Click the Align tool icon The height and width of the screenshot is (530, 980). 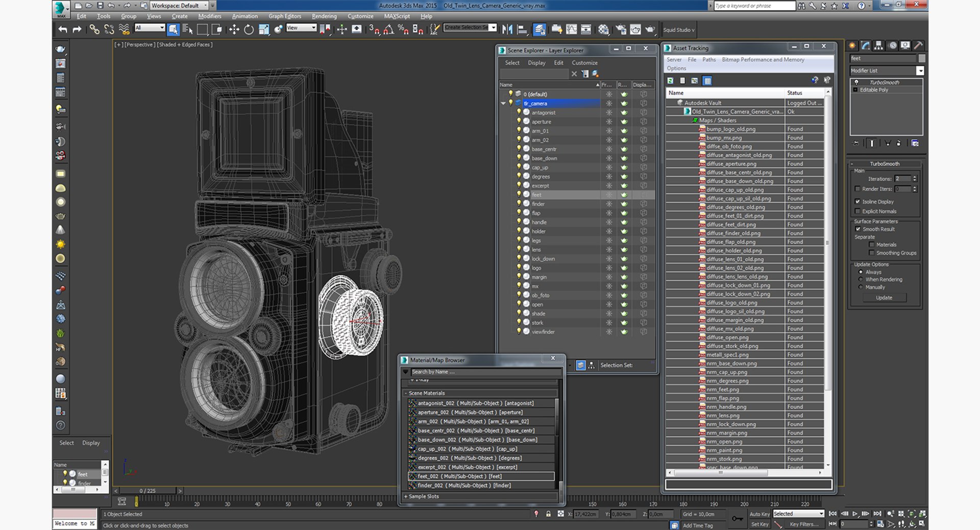pos(522,30)
